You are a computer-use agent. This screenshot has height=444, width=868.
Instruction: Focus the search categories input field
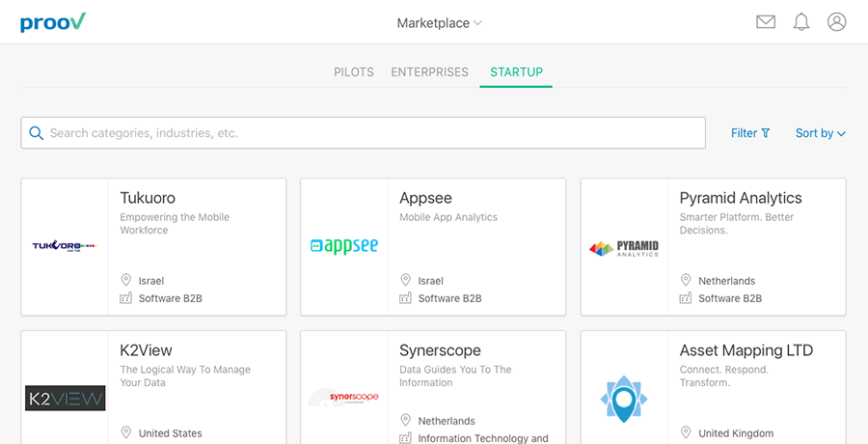pyautogui.click(x=364, y=133)
